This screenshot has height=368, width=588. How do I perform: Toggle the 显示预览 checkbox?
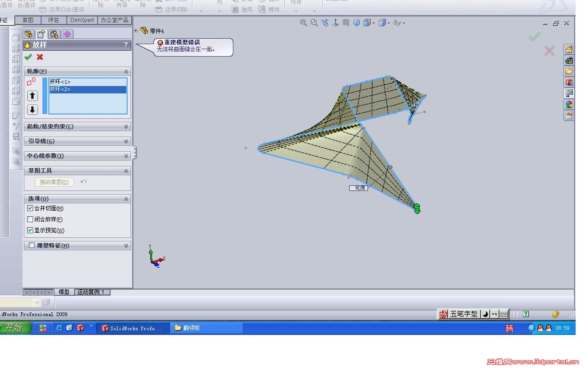pos(30,230)
